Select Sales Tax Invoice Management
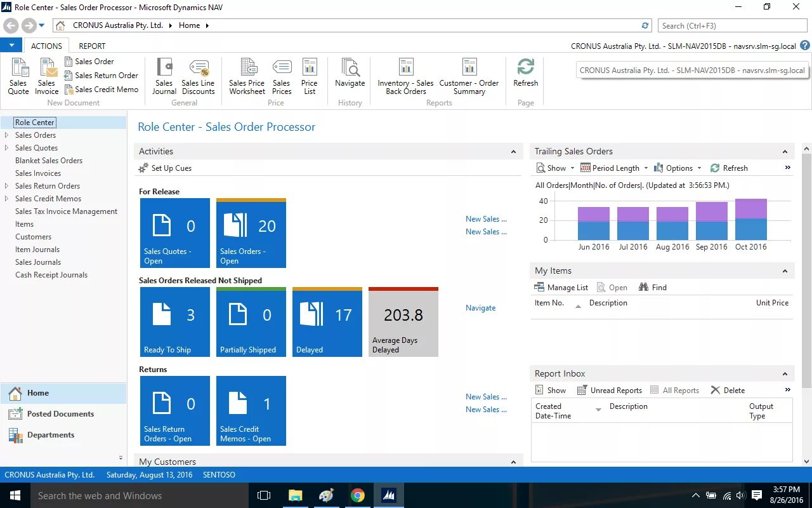 (66, 211)
